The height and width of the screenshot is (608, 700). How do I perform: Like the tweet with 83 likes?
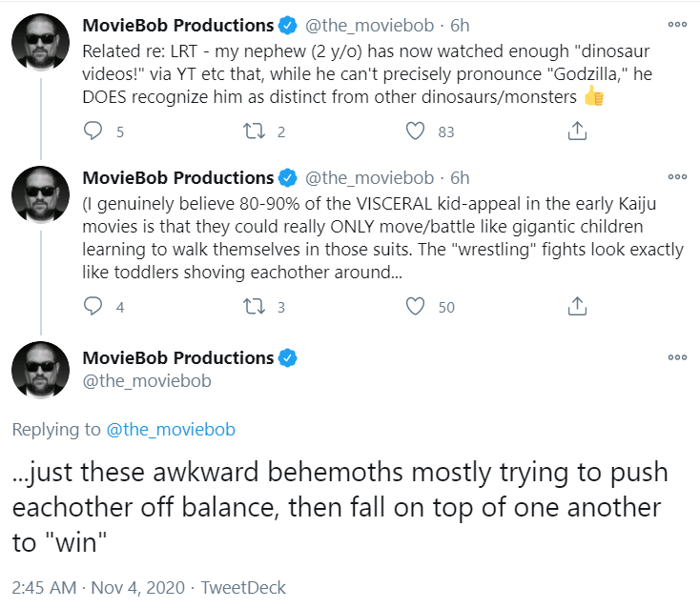pyautogui.click(x=415, y=132)
